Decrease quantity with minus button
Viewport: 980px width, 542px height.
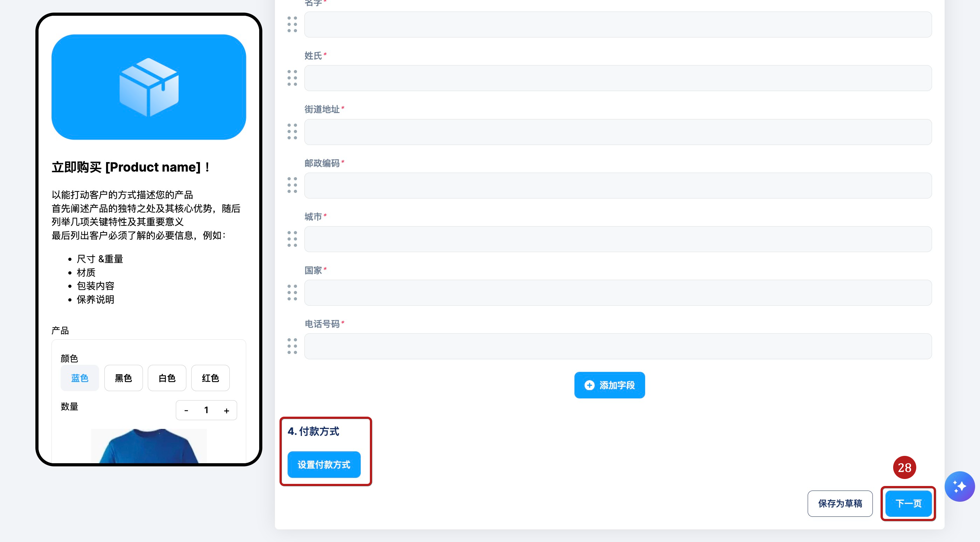tap(186, 410)
